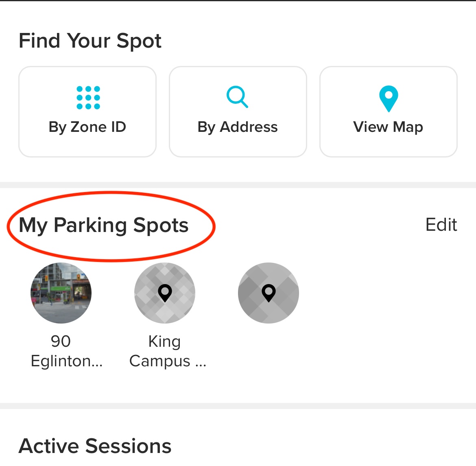Click the magnifying glass search icon
The height and width of the screenshot is (466, 476).
(237, 97)
